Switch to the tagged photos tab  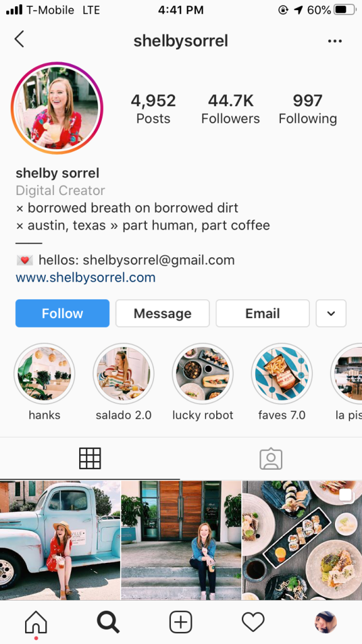(x=271, y=458)
